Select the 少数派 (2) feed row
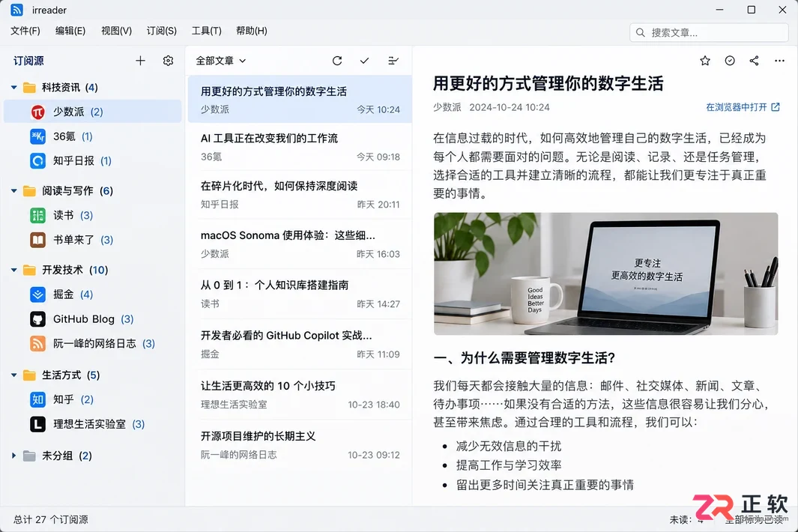The width and height of the screenshot is (798, 532). pyautogui.click(x=93, y=112)
